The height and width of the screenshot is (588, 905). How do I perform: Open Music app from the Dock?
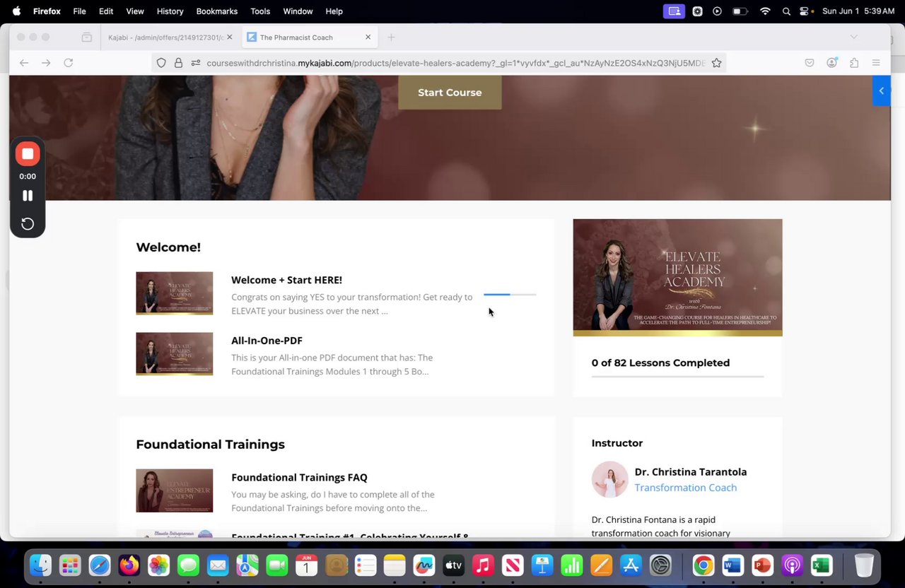pos(483,565)
